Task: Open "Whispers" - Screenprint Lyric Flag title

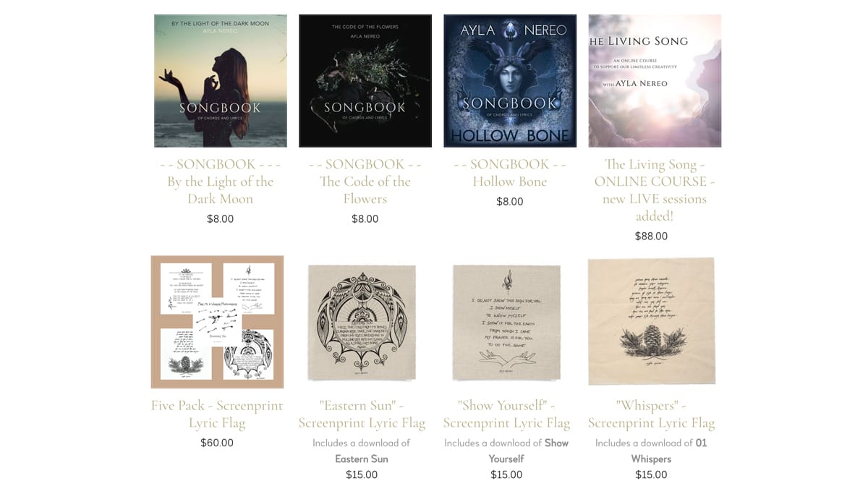Action: point(651,414)
